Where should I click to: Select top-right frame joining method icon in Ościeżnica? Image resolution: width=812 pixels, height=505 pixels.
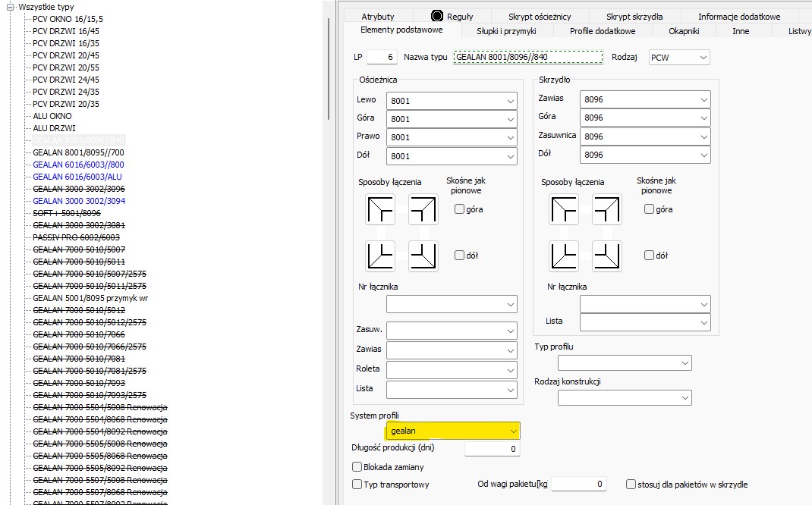[x=423, y=209]
